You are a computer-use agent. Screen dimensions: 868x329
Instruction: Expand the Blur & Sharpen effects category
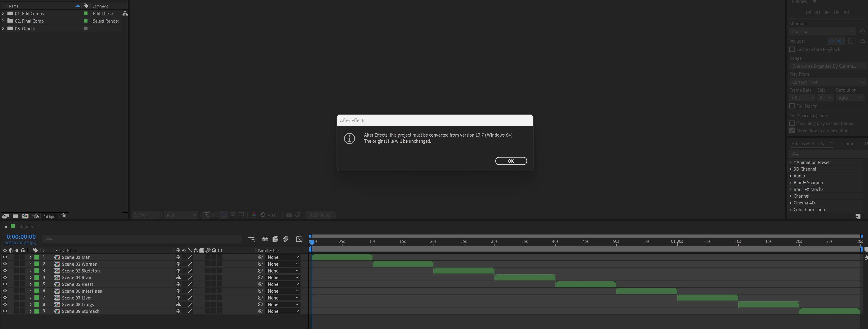[x=790, y=183]
